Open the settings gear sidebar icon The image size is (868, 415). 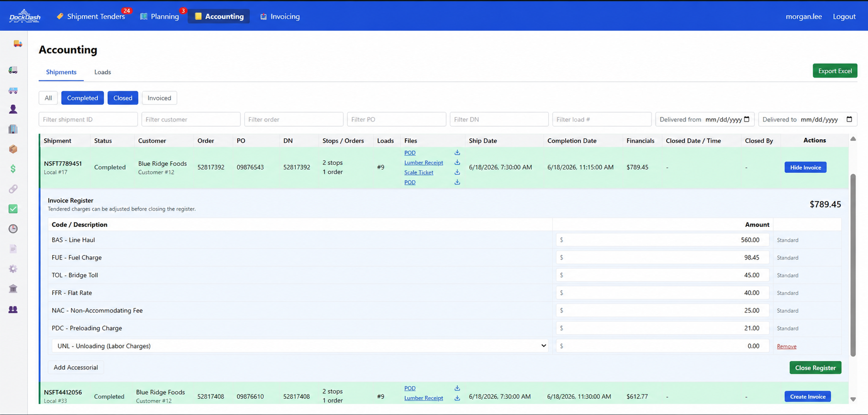coord(13,269)
